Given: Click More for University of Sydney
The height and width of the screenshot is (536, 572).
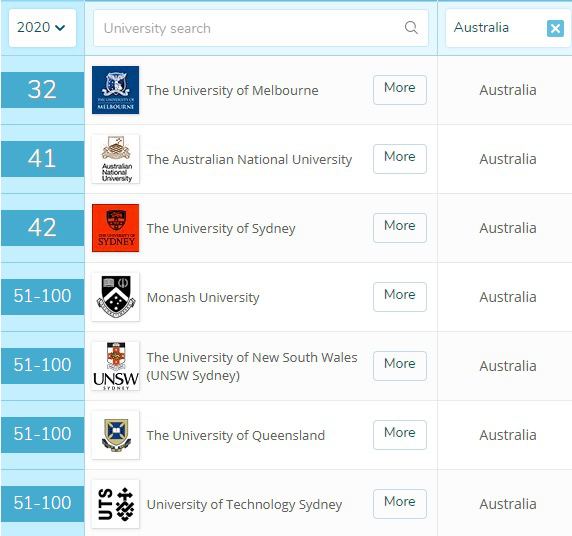Looking at the screenshot, I should [400, 228].
